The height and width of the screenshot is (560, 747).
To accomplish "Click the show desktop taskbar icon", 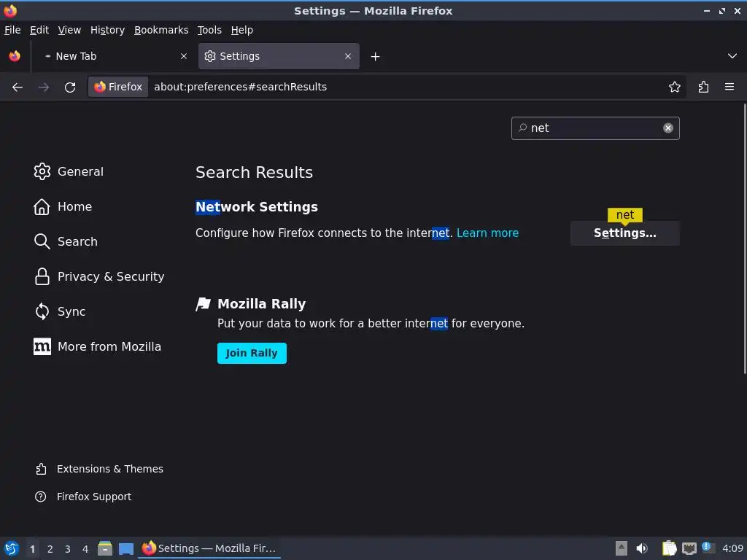I will click(125, 548).
